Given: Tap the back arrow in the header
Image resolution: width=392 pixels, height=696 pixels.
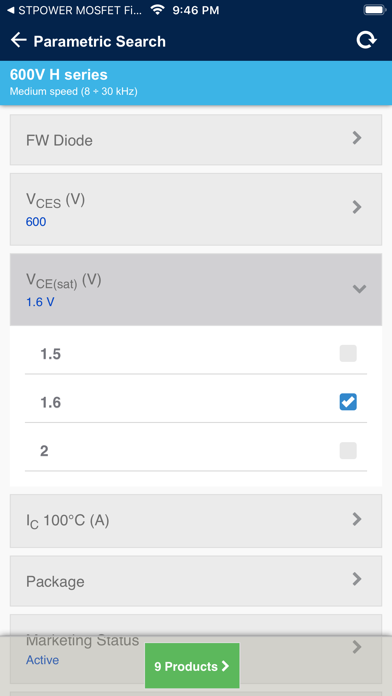Looking at the screenshot, I should (19, 40).
